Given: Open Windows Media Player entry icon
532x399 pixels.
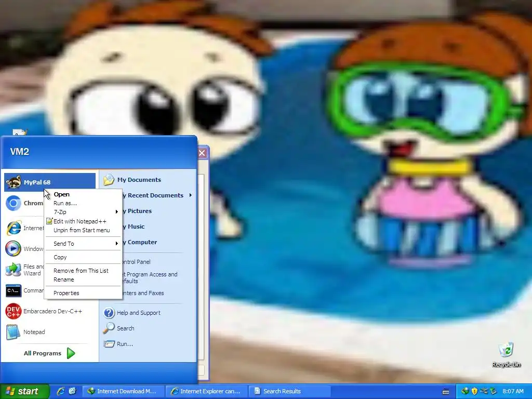Looking at the screenshot, I should tap(14, 249).
